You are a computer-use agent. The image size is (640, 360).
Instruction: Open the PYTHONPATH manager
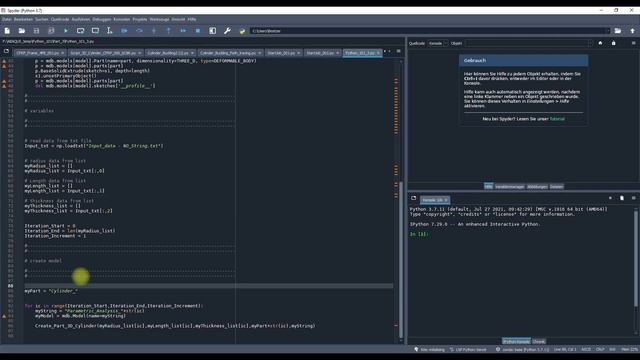242,31
